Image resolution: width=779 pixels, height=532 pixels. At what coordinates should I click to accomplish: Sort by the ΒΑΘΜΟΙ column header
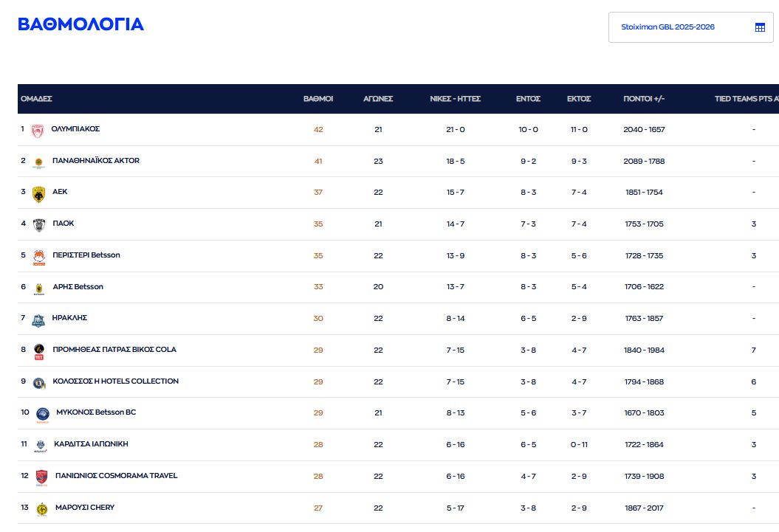[318, 99]
